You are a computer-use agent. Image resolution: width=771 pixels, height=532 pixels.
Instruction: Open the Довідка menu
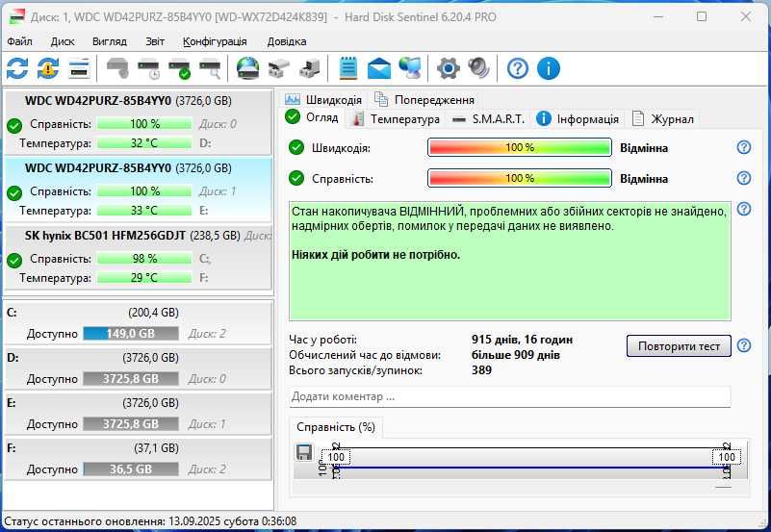(x=287, y=41)
